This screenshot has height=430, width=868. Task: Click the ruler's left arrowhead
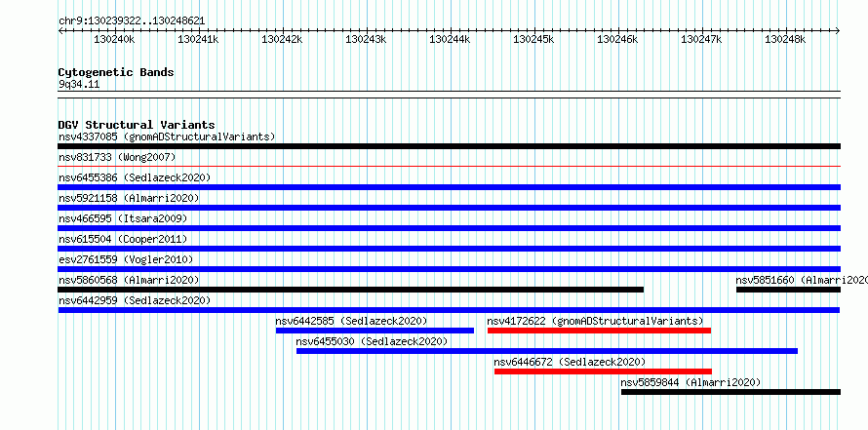[60, 30]
